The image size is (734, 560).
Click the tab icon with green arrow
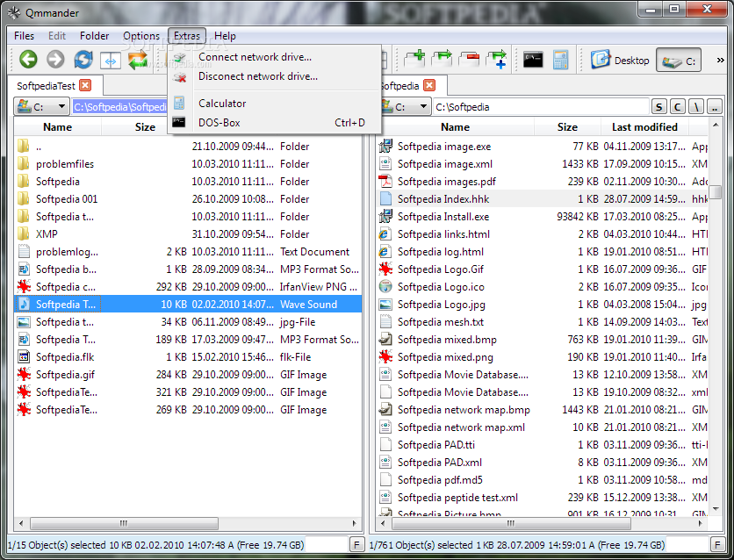[442, 60]
